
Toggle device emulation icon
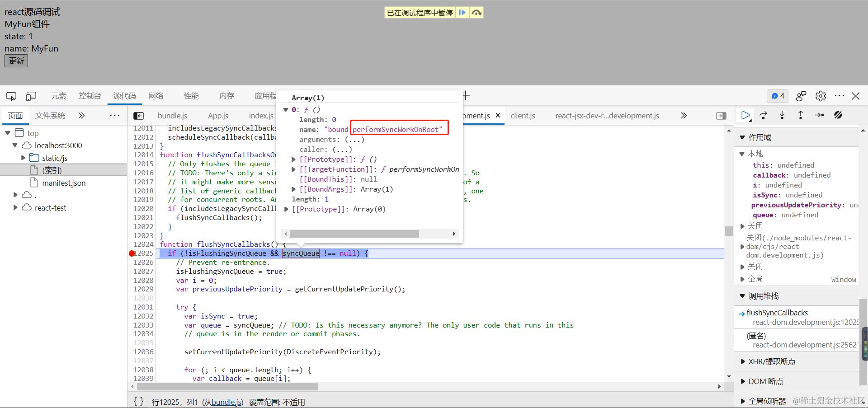click(31, 96)
